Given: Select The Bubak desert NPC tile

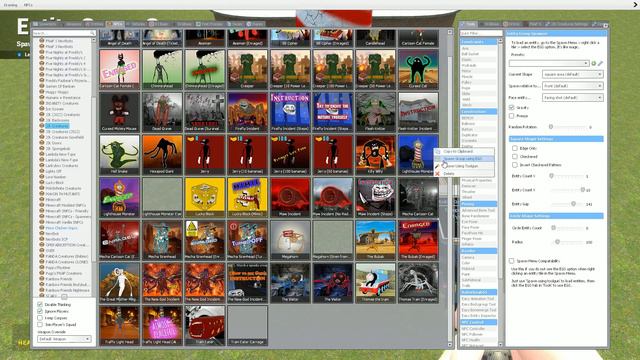Looking at the screenshot, I should point(376,240).
